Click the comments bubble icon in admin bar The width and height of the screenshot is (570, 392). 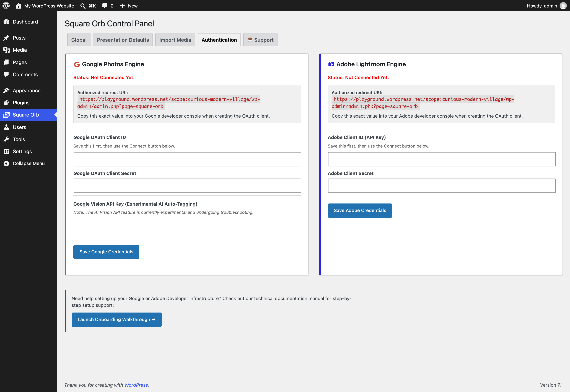click(105, 6)
